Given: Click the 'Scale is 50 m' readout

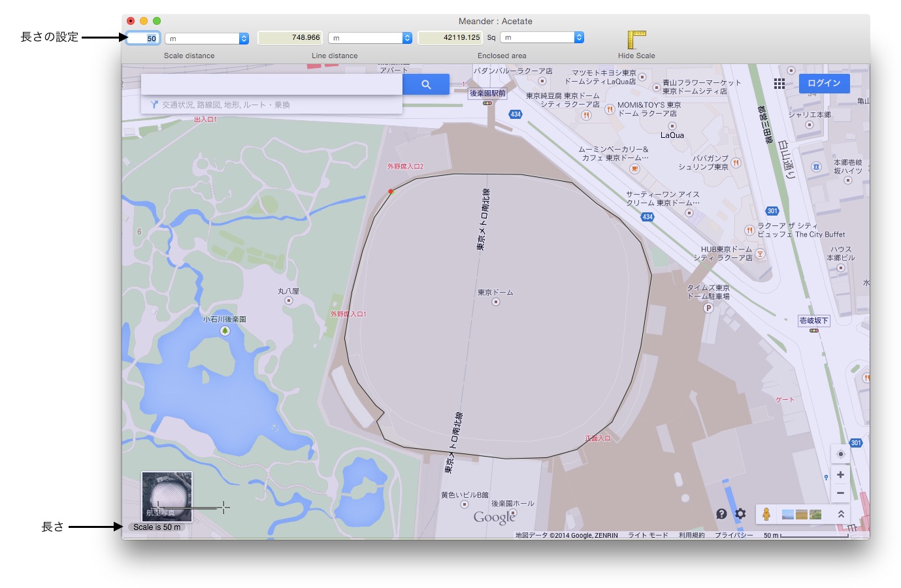Looking at the screenshot, I should tap(157, 527).
